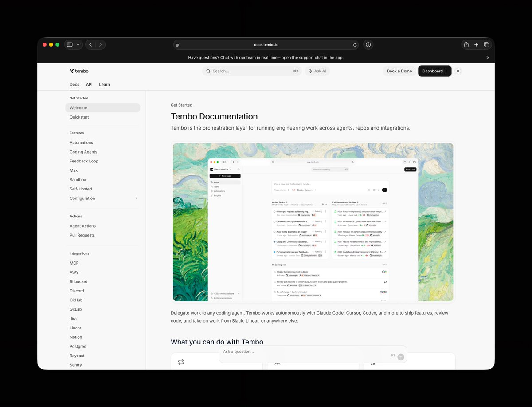The height and width of the screenshot is (407, 532).
Task: Open the Dashboard button
Action: pyautogui.click(x=435, y=71)
